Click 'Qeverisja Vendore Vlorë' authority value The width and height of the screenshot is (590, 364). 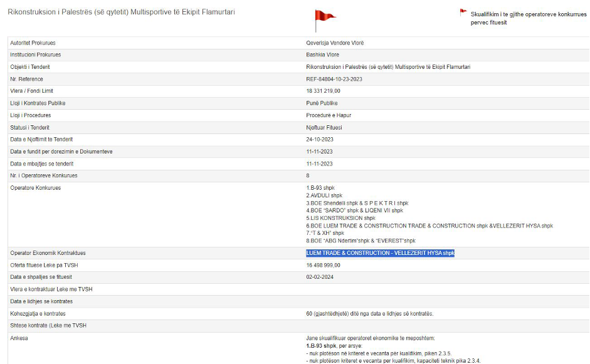(334, 43)
